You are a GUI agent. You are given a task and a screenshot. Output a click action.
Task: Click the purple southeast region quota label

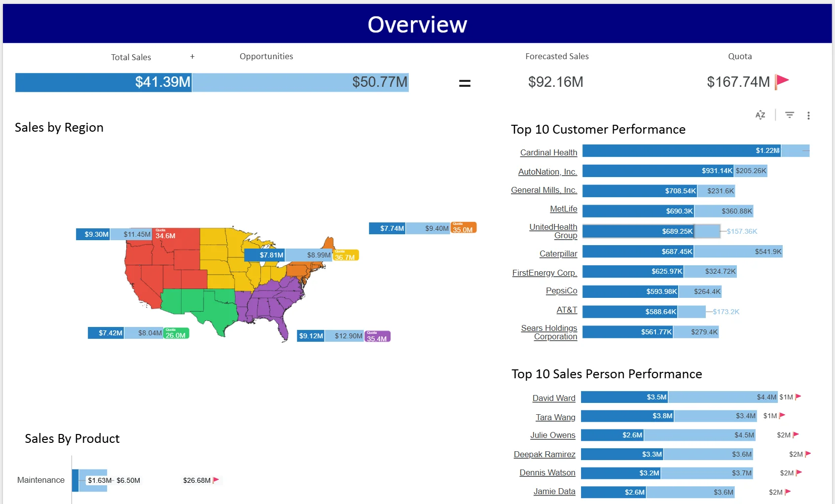click(378, 336)
